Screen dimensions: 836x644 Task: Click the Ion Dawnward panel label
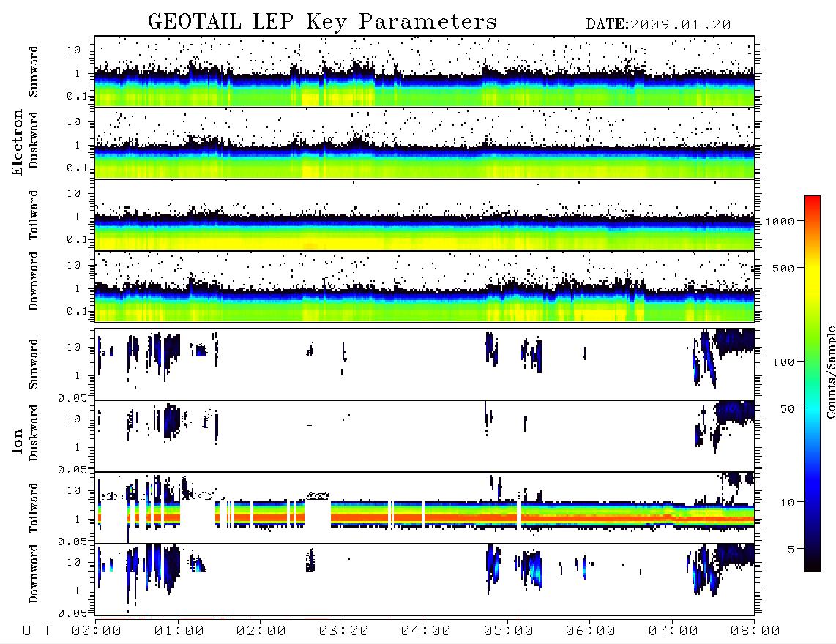coord(34,574)
